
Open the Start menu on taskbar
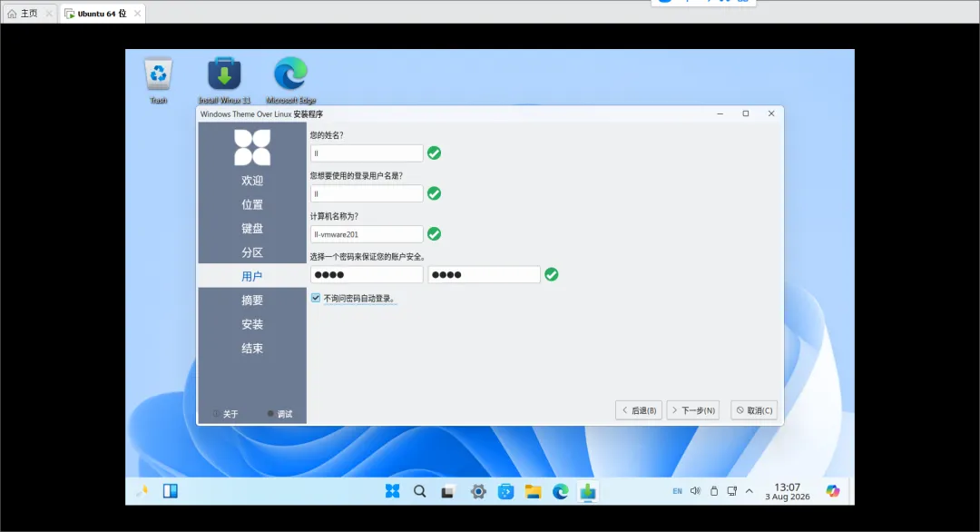coord(393,491)
